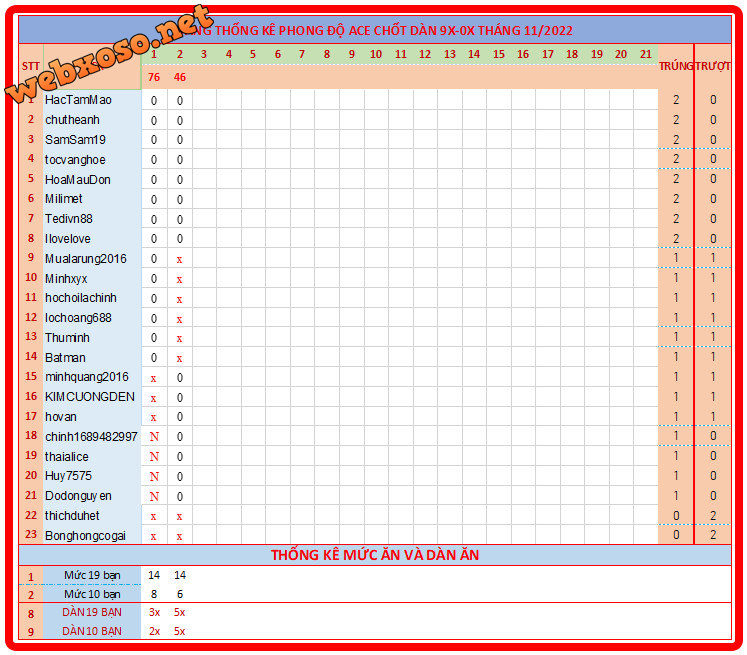Click hochoilachinh name cell
This screenshot has width=747, height=655.
(81, 298)
